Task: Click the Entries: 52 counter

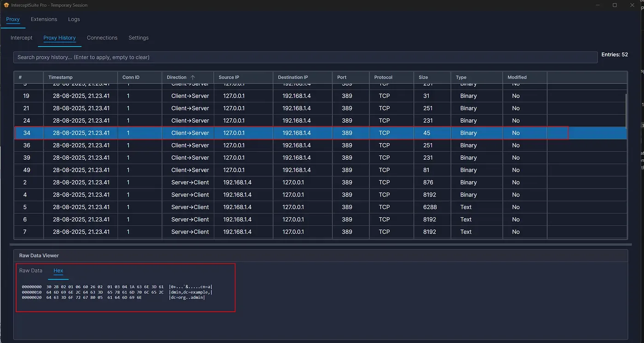Action: 615,54
